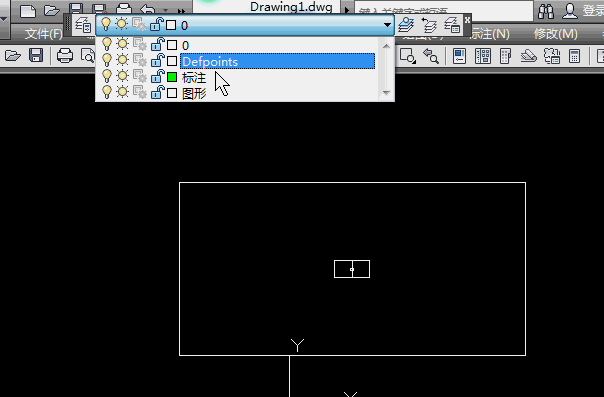The image size is (604, 397).
Task: Toggle the lightbulb for layer 标注
Action: [107, 76]
